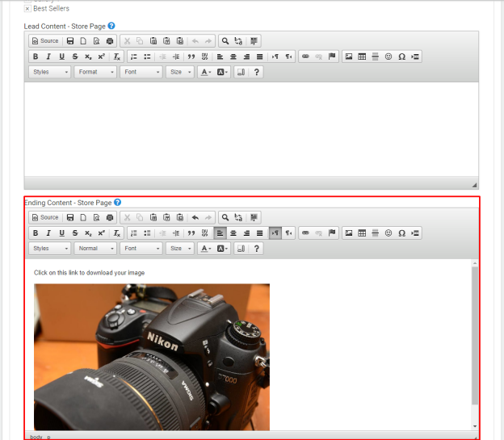Open Styles dropdown in Lead Content editor
Screen dimensions: 504x440
pyautogui.click(x=49, y=72)
